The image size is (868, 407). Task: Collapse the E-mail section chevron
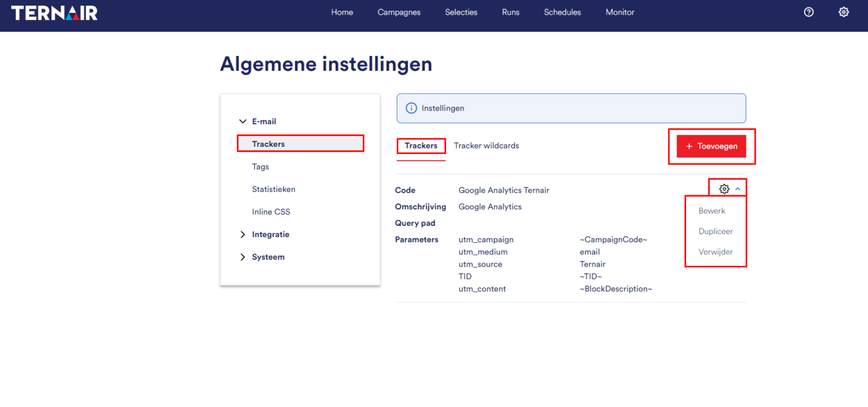click(243, 121)
